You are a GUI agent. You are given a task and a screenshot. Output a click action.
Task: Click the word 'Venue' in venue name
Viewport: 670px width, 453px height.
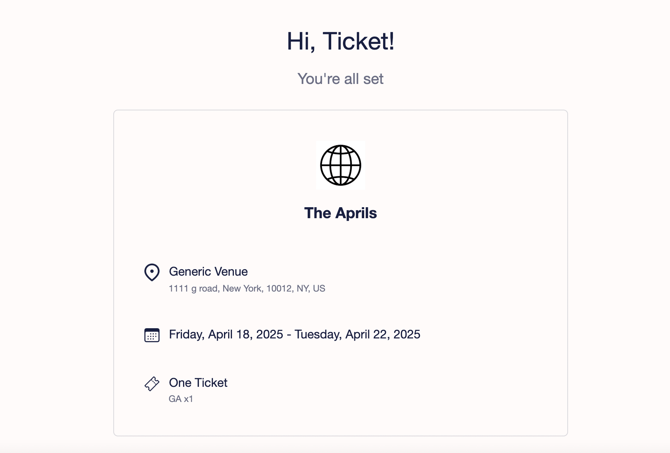point(231,271)
